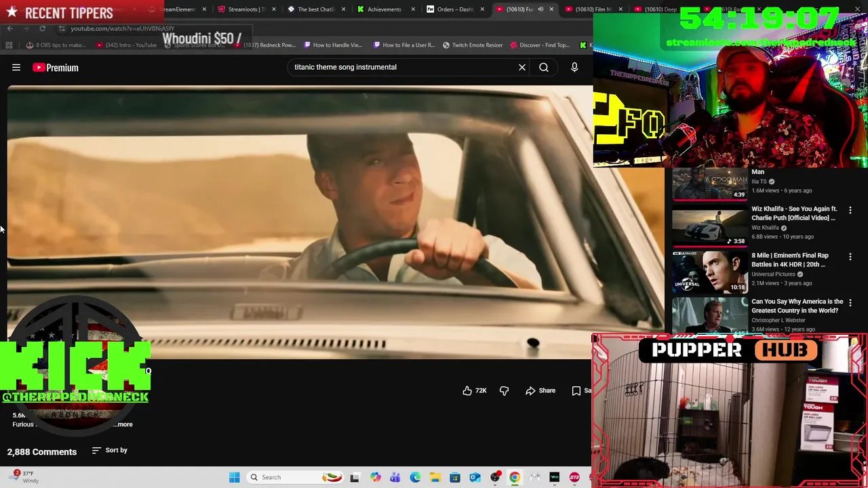
Task: Run search with the magnifier button
Action: pos(544,67)
